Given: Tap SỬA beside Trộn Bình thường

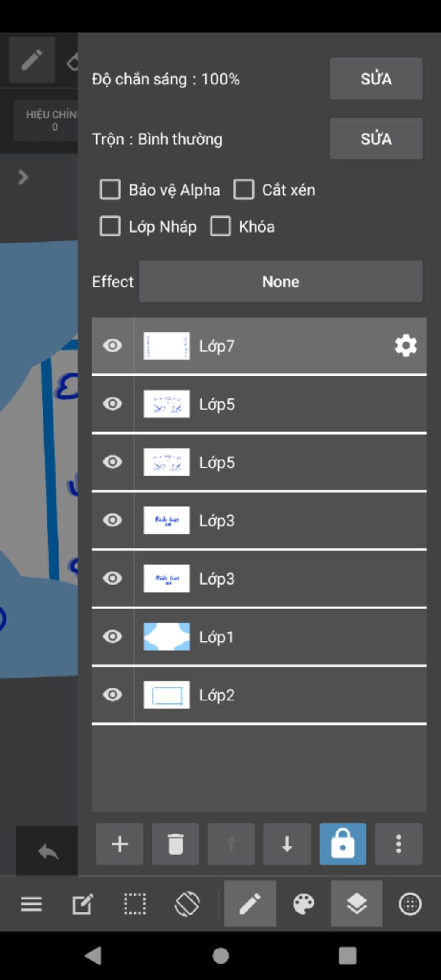Looking at the screenshot, I should 376,139.
